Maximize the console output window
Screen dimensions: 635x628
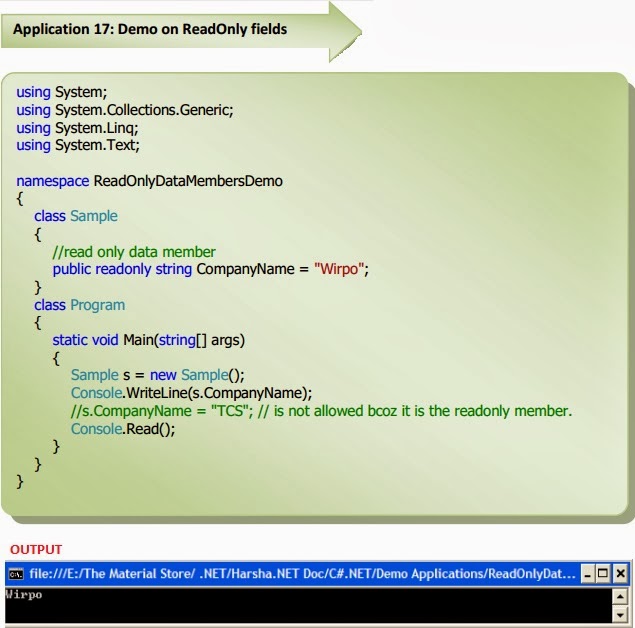click(x=603, y=574)
